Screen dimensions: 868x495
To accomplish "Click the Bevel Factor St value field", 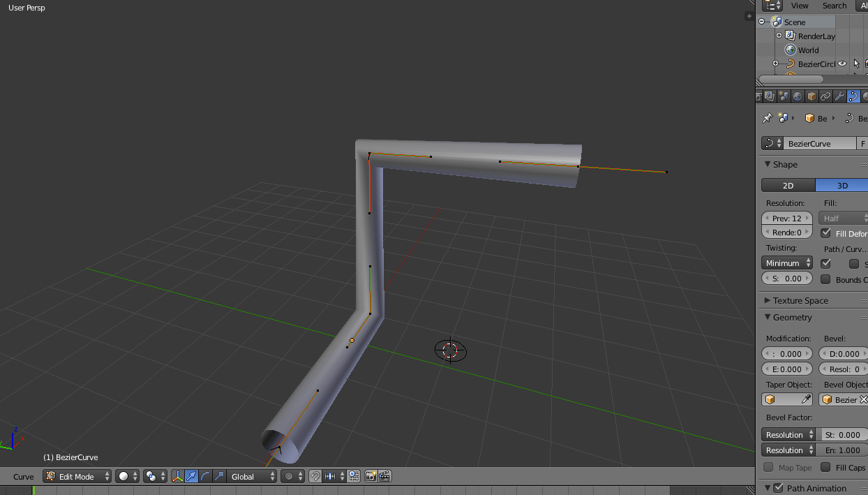I will click(844, 434).
